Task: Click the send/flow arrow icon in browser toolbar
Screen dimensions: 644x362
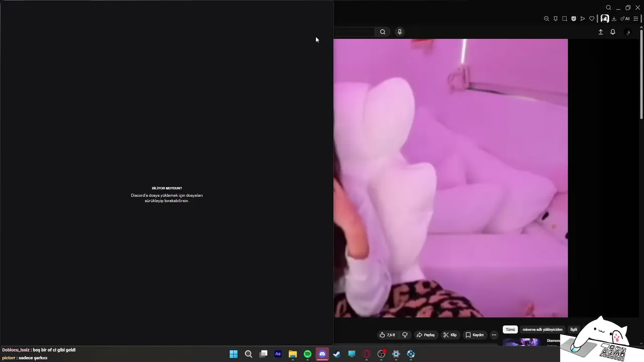Action: (x=583, y=19)
